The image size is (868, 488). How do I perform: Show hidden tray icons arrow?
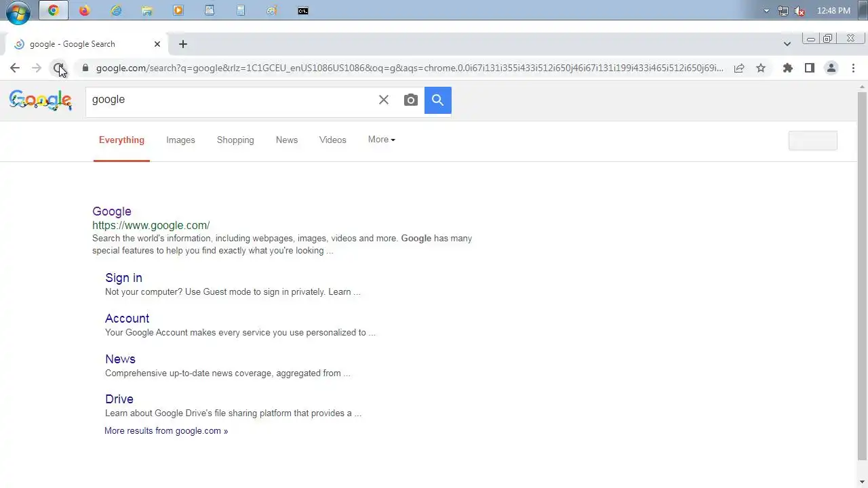[767, 11]
